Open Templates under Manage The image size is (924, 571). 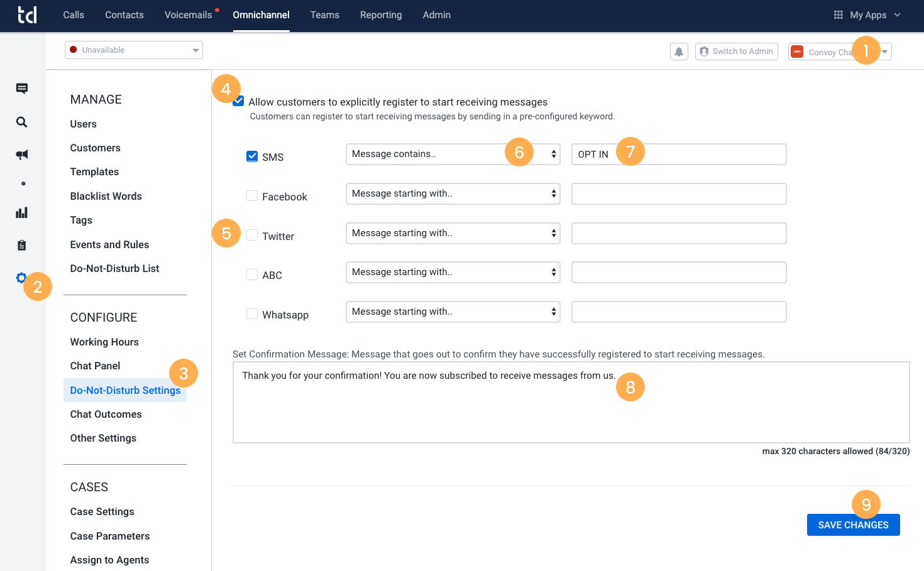tap(94, 171)
